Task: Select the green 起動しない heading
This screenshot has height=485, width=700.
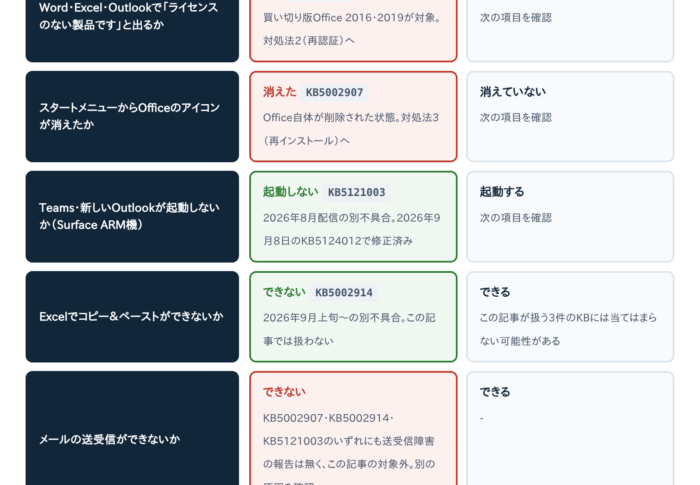Action: pyautogui.click(x=291, y=192)
